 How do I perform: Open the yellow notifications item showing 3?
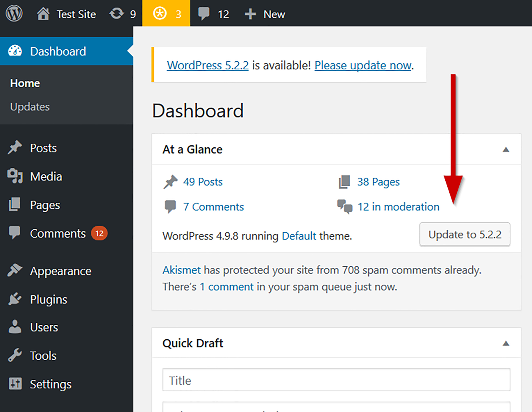[166, 13]
